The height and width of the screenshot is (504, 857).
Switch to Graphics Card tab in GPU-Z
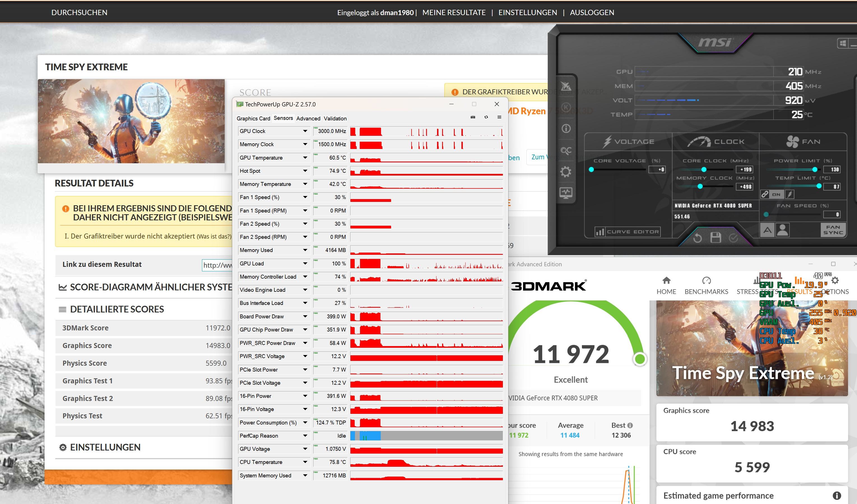(253, 118)
